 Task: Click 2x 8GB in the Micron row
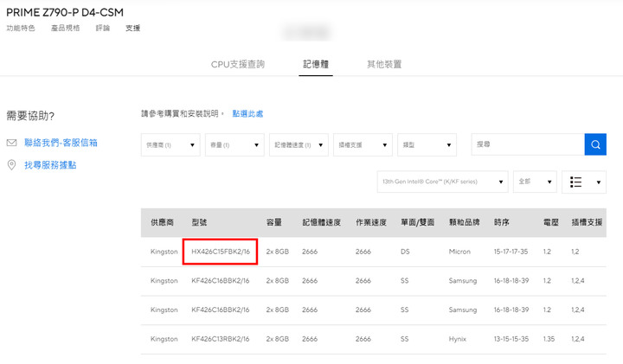[278, 252]
